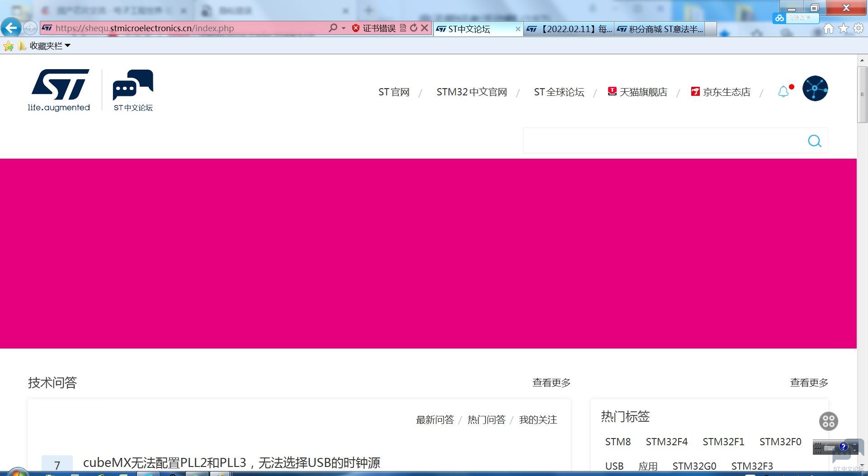Open the ST官网 link
The image size is (868, 476).
point(394,92)
